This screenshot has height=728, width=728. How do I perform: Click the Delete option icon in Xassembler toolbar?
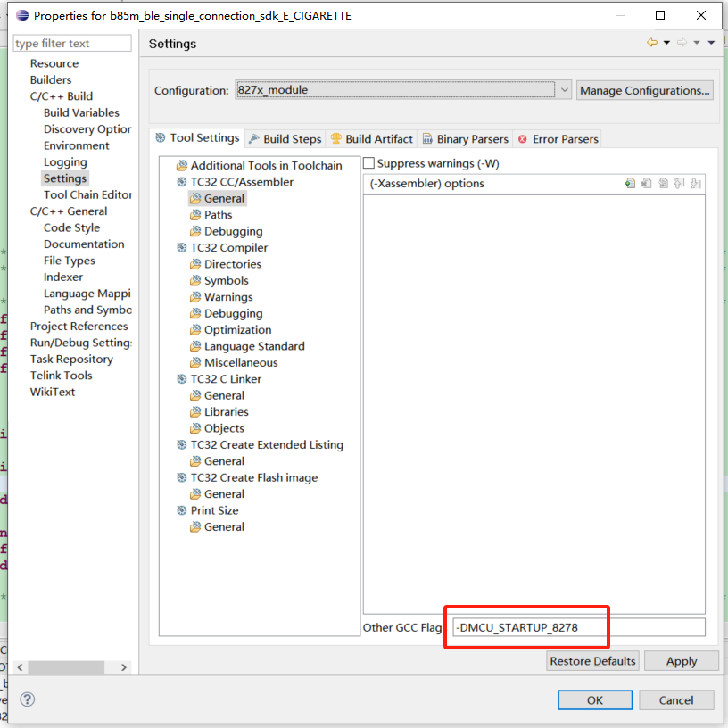(x=647, y=184)
